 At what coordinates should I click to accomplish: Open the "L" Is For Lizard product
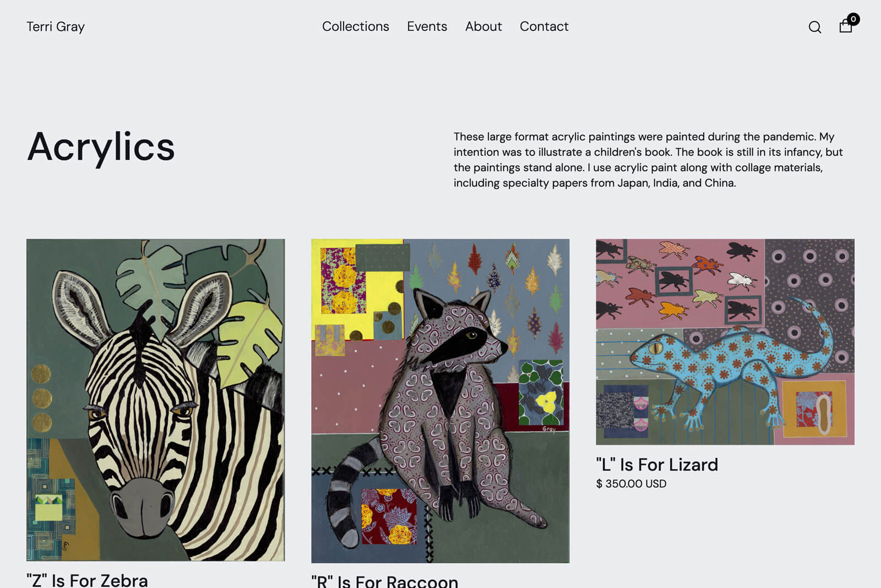pyautogui.click(x=656, y=464)
